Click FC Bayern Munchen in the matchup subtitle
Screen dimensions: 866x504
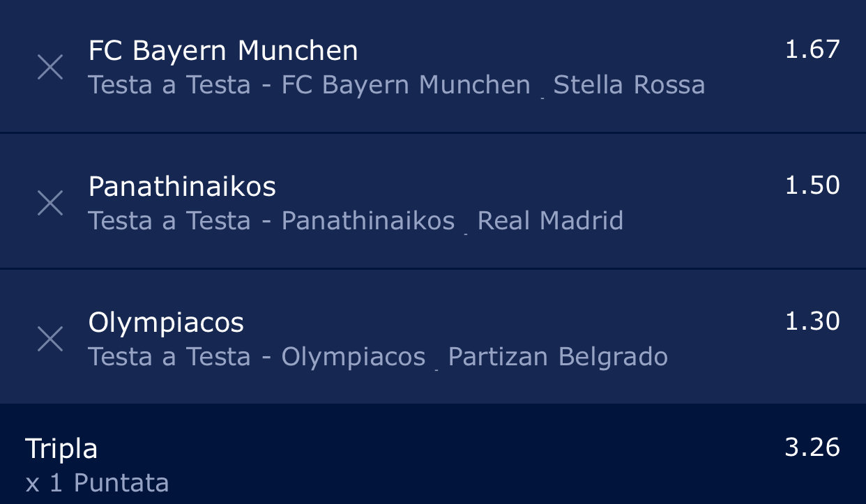(406, 86)
